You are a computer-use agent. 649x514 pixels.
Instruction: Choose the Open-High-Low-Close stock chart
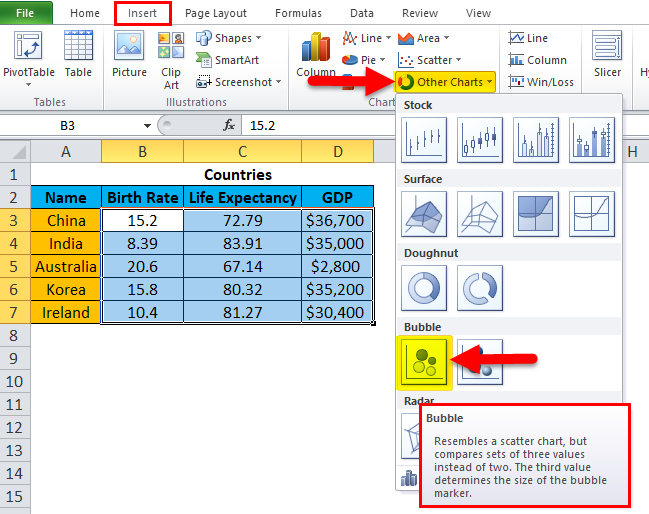pyautogui.click(x=480, y=139)
